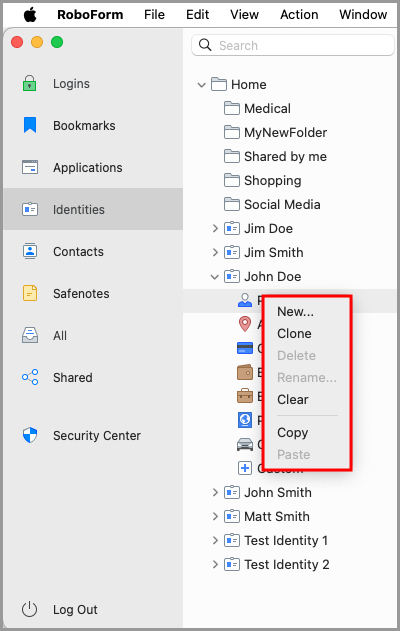Open the Apple menu
The height and width of the screenshot is (631, 400).
[30, 15]
